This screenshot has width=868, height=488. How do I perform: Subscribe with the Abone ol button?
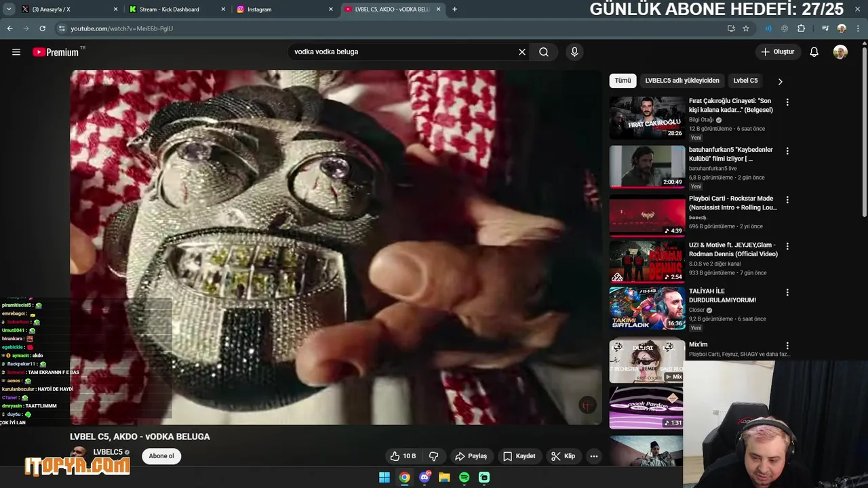coord(161,456)
